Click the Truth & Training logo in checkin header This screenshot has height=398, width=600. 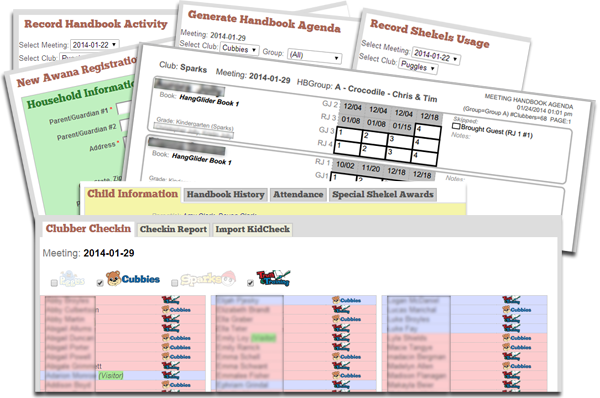273,278
